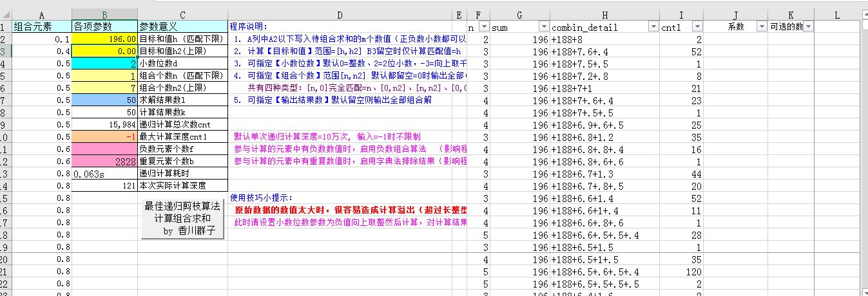
Task: Select column L header
Action: (837, 15)
